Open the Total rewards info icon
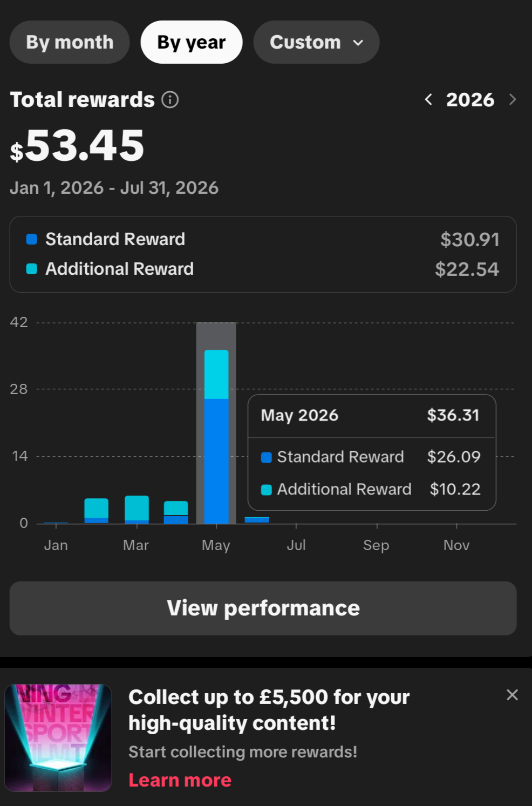The width and height of the screenshot is (532, 806). pos(170,100)
